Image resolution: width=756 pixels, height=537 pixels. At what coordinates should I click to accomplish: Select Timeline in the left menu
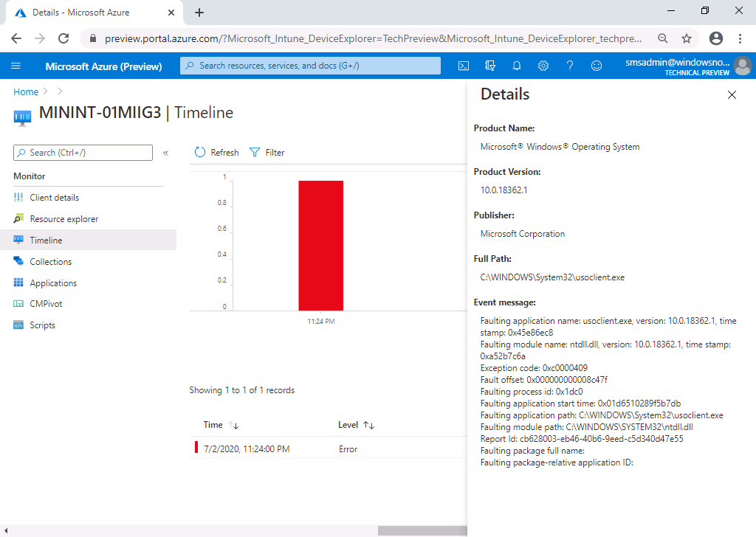click(x=89, y=240)
